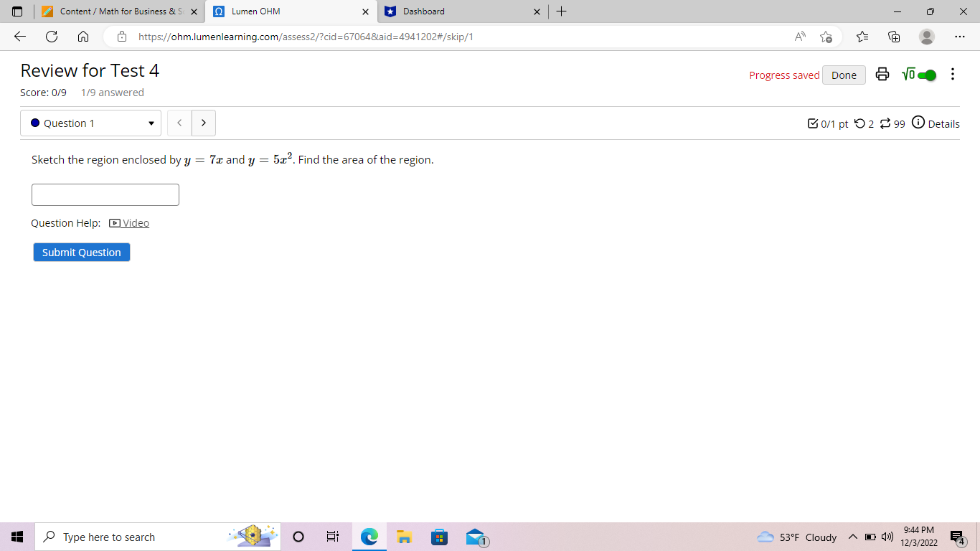Open Microsoft Store from the taskbar

pos(439,537)
